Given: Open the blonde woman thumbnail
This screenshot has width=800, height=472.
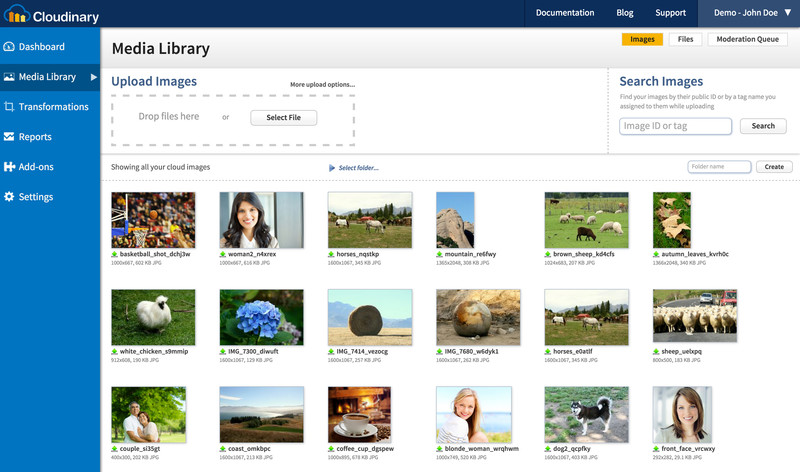Looking at the screenshot, I should [473, 414].
